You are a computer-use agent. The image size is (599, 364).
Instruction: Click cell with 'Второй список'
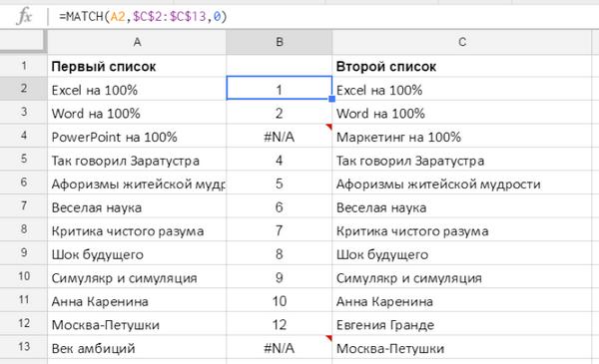[462, 66]
